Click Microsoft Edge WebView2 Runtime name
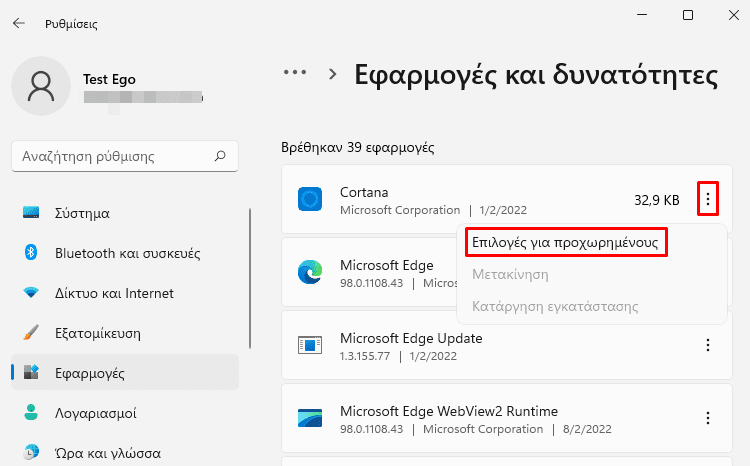 pyautogui.click(x=449, y=411)
